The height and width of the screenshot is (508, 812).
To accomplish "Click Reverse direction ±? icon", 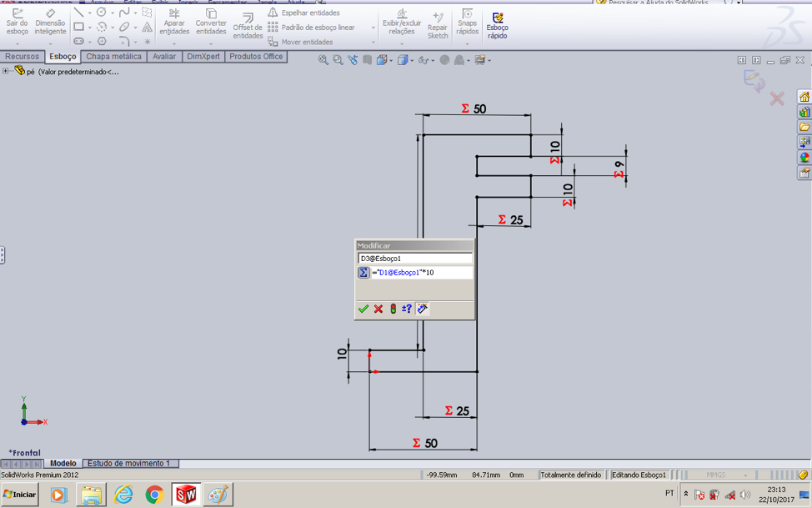I will (407, 309).
